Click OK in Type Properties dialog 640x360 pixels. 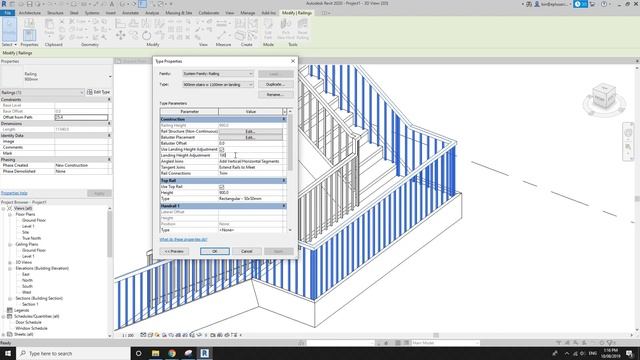point(215,251)
